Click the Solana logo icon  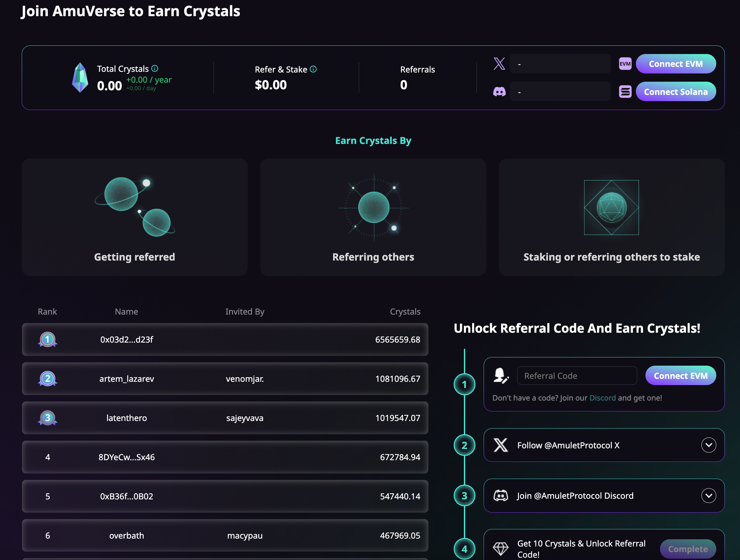coord(625,92)
